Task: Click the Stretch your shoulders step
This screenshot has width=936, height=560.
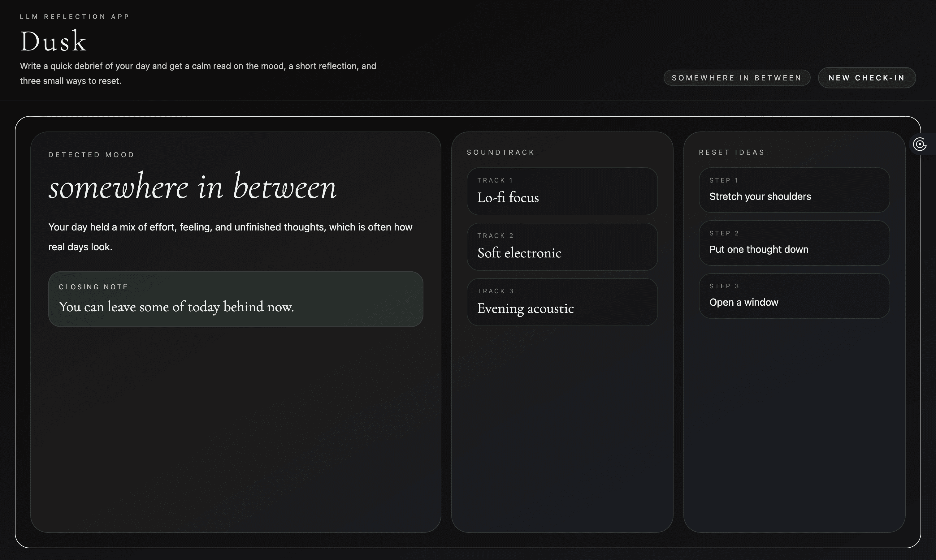Action: 794,190
